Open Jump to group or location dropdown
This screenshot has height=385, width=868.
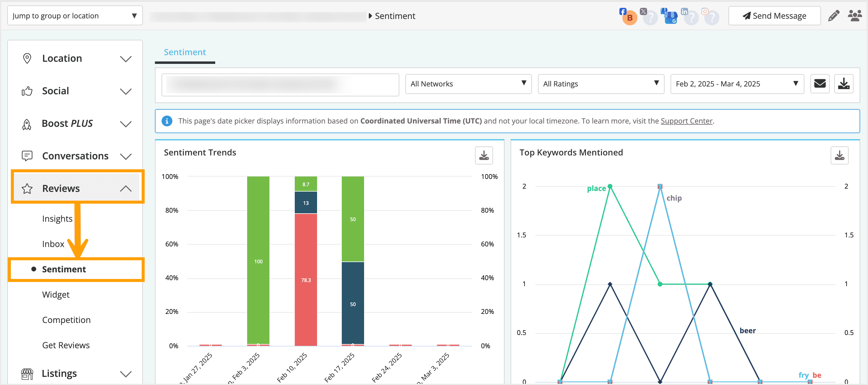pos(75,16)
